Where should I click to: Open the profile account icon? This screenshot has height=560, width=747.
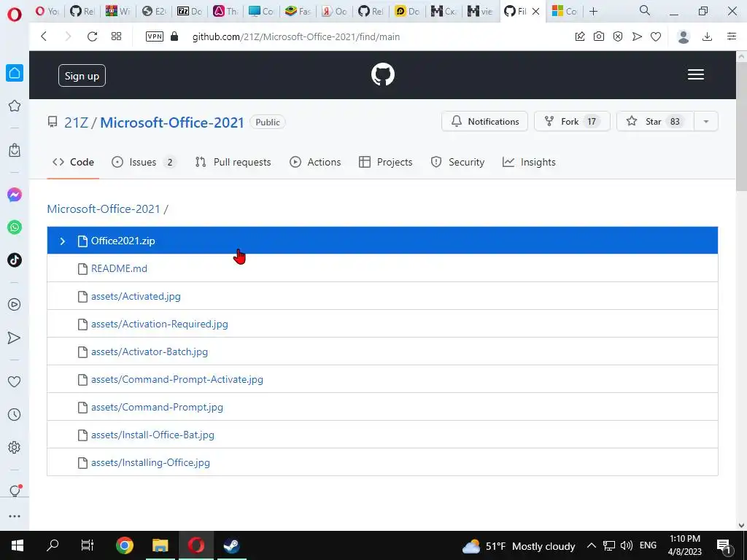click(x=684, y=36)
